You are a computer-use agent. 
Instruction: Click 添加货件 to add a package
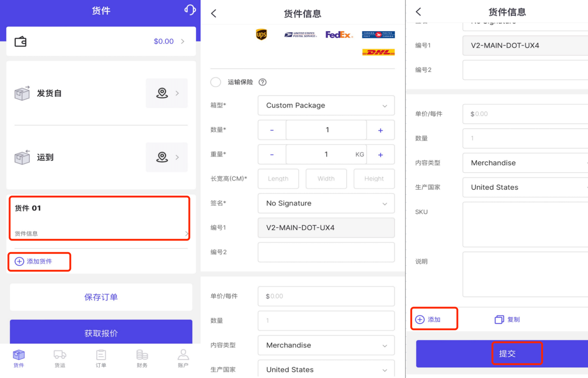(x=33, y=261)
